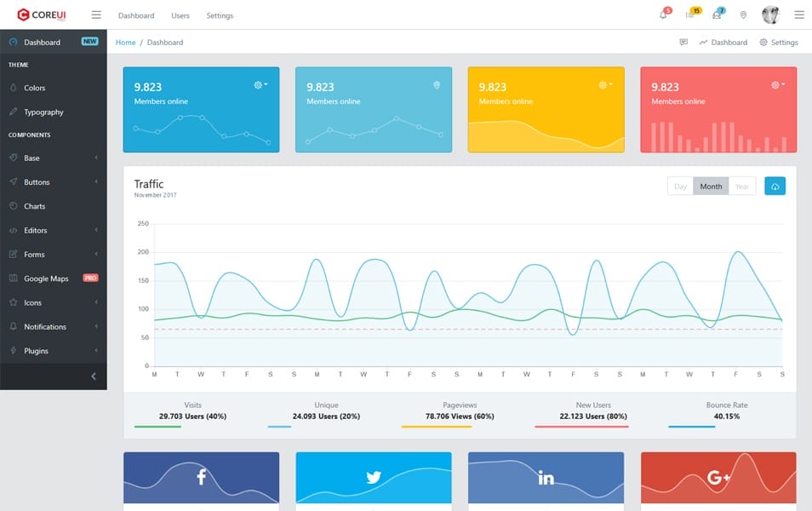Screen dimensions: 812x511
Task: Click the Google Maps sidebar item with PRO badge
Action: 45,278
